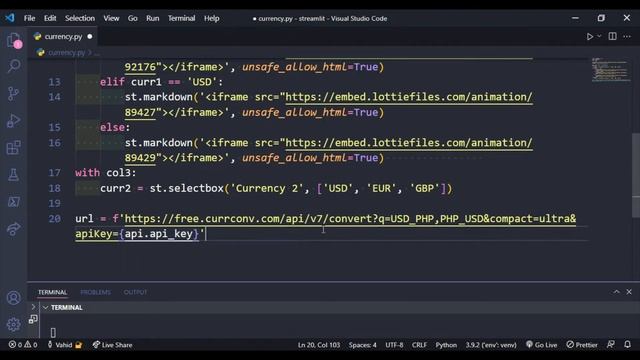Select the currency.py editor tab
The height and width of the screenshot is (360, 640).
(x=63, y=37)
